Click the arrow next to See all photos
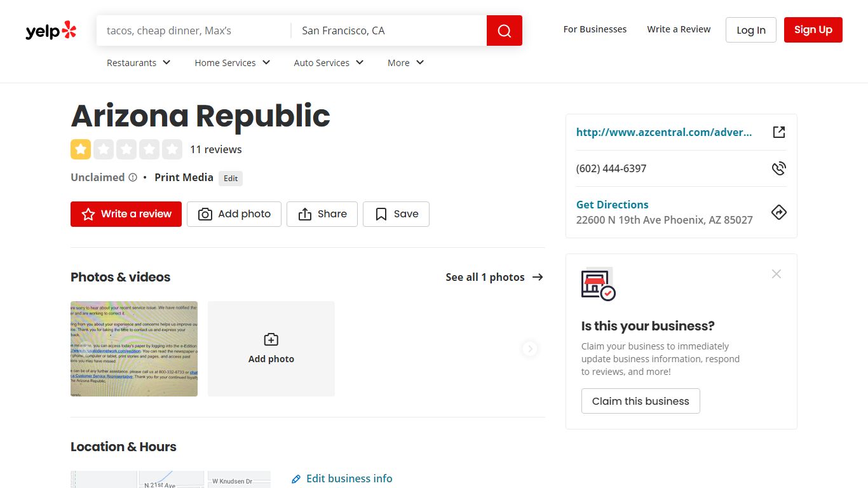 tap(538, 277)
